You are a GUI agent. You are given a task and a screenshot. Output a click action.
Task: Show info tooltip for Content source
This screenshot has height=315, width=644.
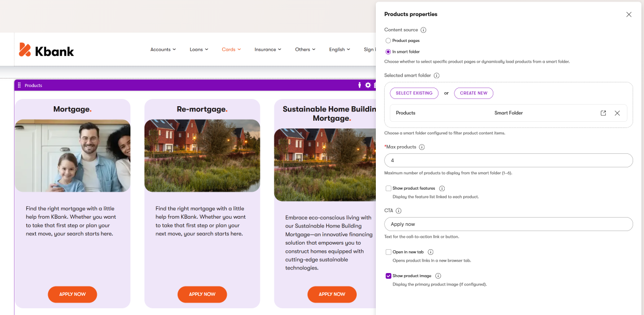tap(423, 30)
